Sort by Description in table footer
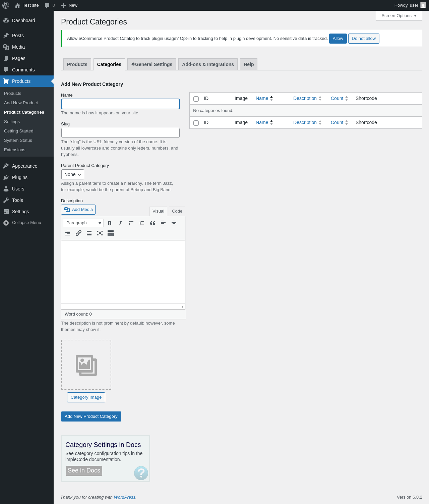Image resolution: width=429 pixels, height=504 pixels. [x=307, y=122]
